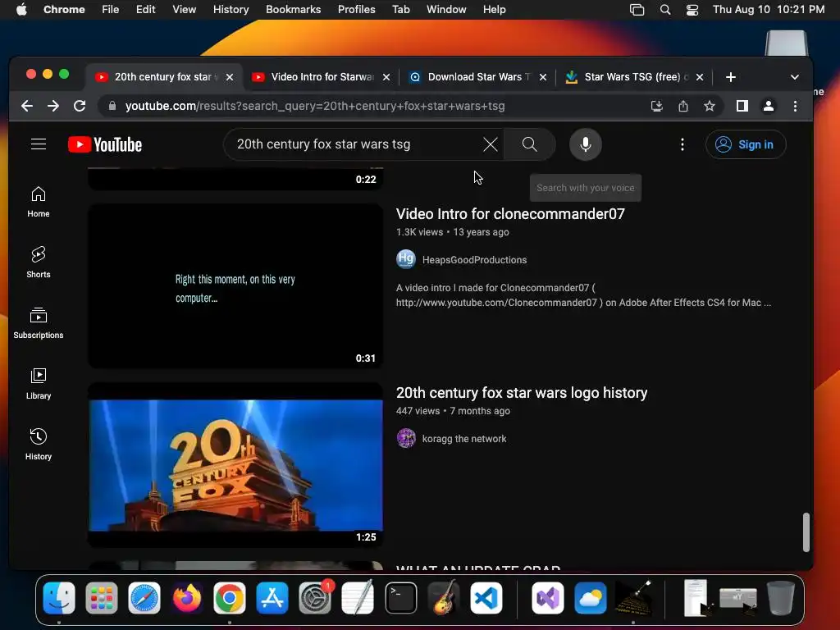Click the page scrollbar thumb
840x630 pixels.
[806, 532]
